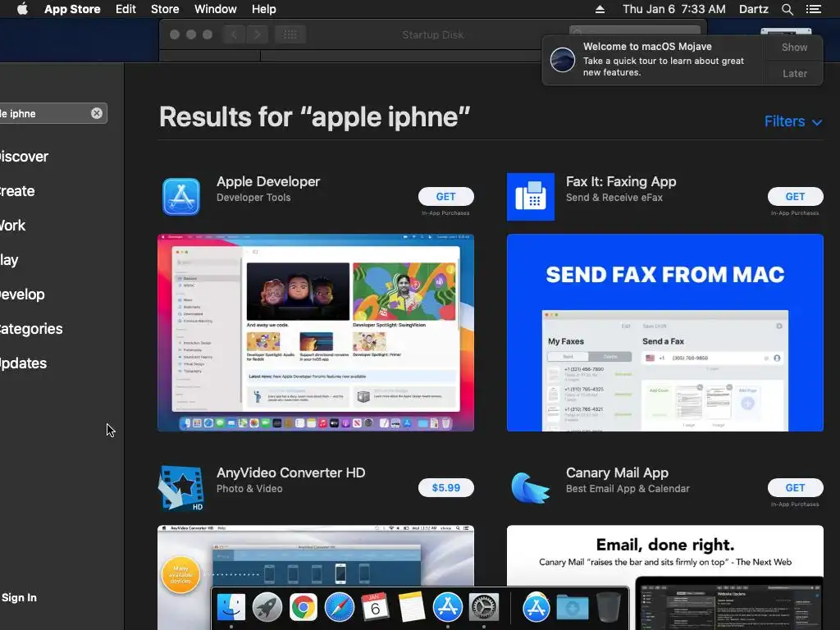Clear the search field text
This screenshot has height=630, width=840.
(x=97, y=113)
